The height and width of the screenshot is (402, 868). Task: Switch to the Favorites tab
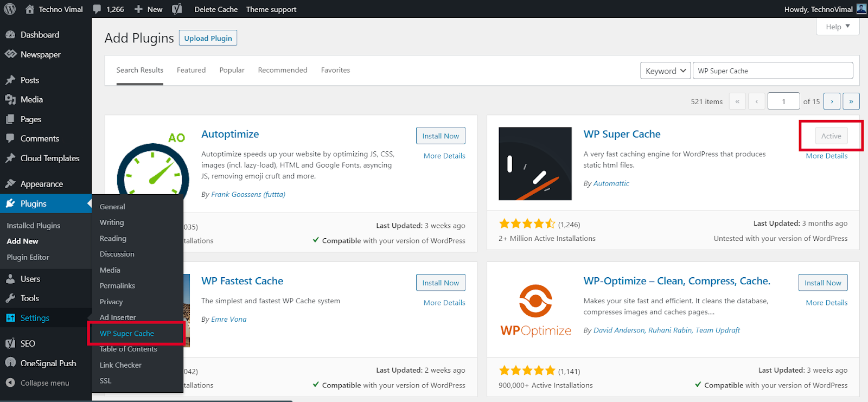[x=335, y=70]
